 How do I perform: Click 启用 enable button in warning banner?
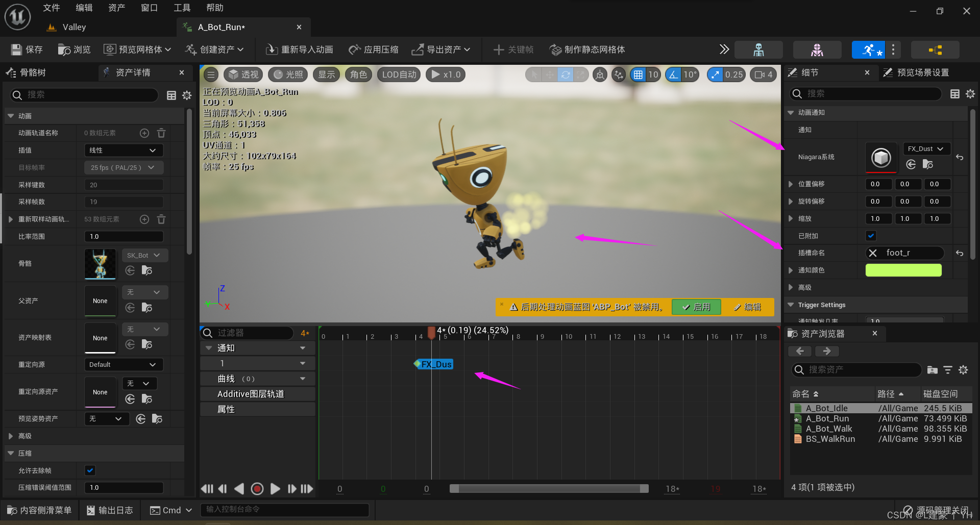pyautogui.click(x=696, y=307)
